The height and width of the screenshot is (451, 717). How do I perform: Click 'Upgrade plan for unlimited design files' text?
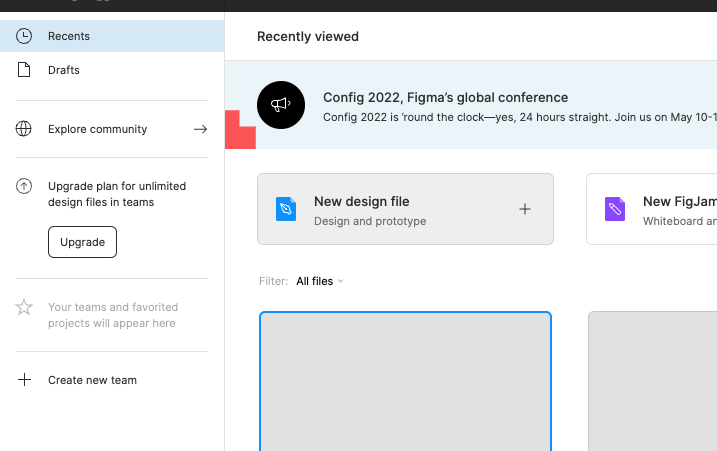[x=117, y=194]
